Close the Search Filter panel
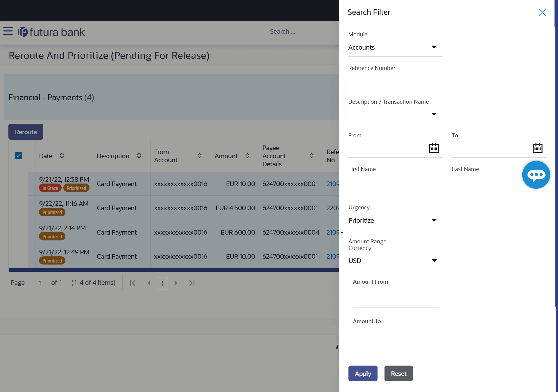The image size is (558, 392). click(x=542, y=12)
